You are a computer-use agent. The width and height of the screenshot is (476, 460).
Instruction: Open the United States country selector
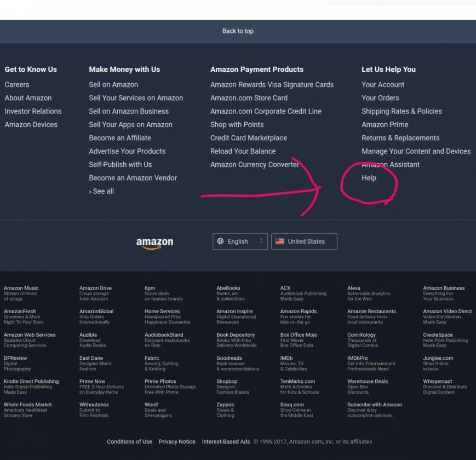(x=304, y=242)
